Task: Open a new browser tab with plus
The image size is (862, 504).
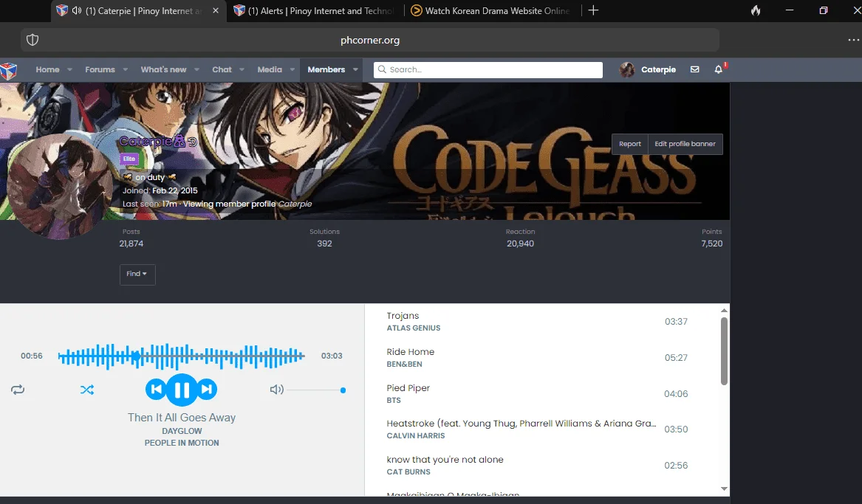Action: pyautogui.click(x=593, y=10)
